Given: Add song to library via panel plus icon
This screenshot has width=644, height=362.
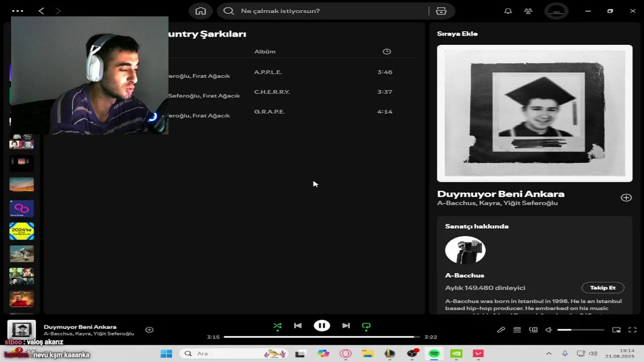Looking at the screenshot, I should (x=626, y=198).
